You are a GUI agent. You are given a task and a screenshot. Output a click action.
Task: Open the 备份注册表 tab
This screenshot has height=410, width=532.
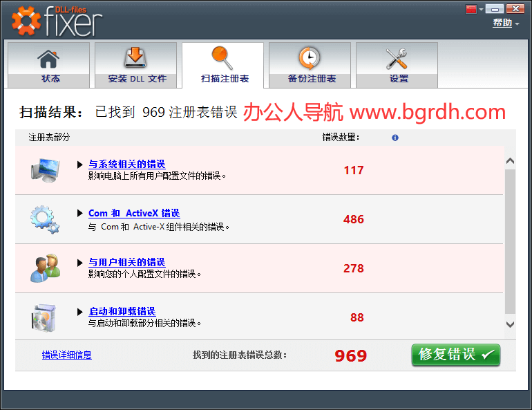[x=310, y=65]
